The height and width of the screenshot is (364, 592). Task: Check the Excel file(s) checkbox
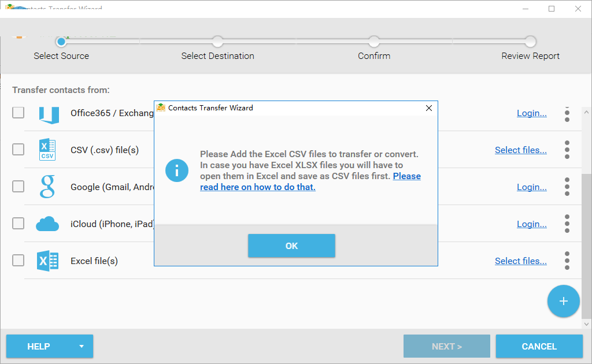pyautogui.click(x=18, y=260)
